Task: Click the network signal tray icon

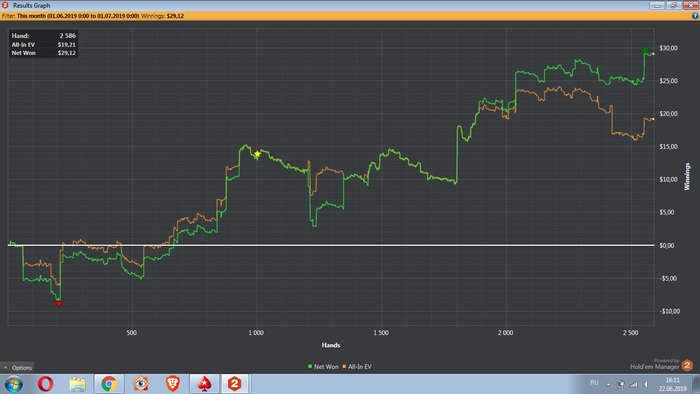Action: (633, 384)
